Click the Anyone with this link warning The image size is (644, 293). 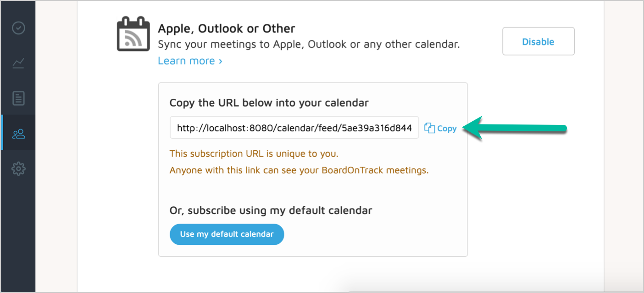click(x=299, y=170)
